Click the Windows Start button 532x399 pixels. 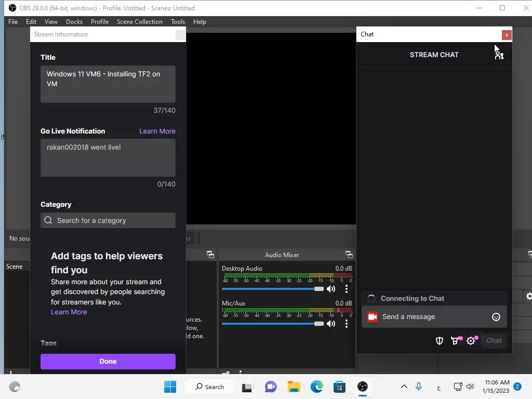tap(170, 387)
